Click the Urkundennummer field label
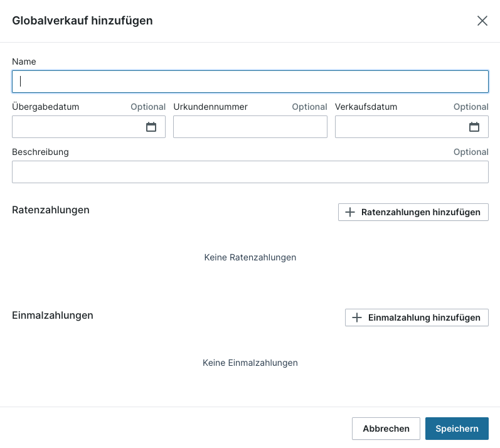This screenshot has height=448, width=500. pyautogui.click(x=210, y=107)
